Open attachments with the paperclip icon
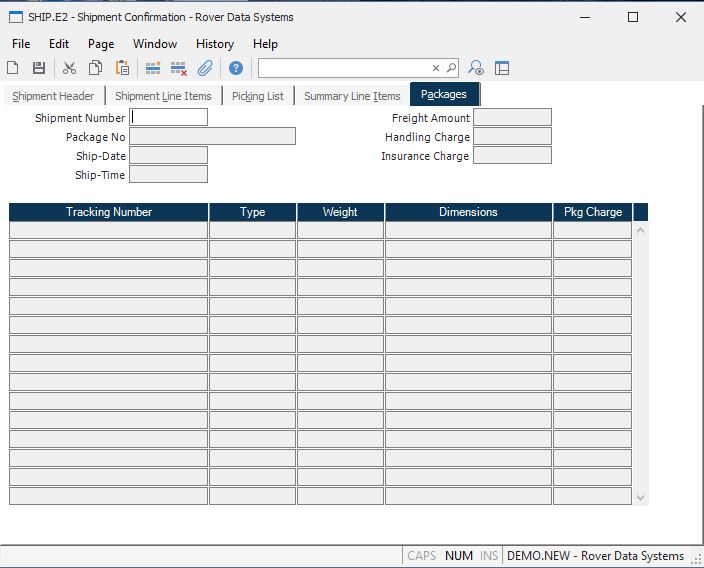Image resolution: width=704 pixels, height=568 pixels. tap(205, 68)
